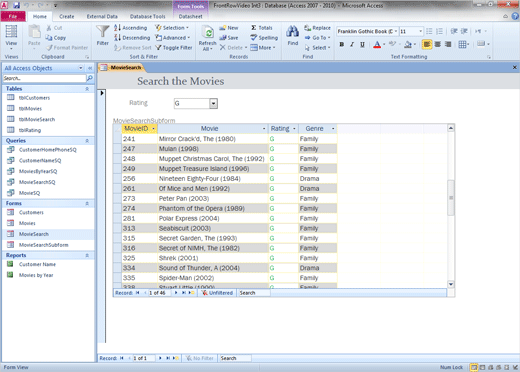Apply Italic text formatting
This screenshot has height=372, width=520.
coord(352,44)
